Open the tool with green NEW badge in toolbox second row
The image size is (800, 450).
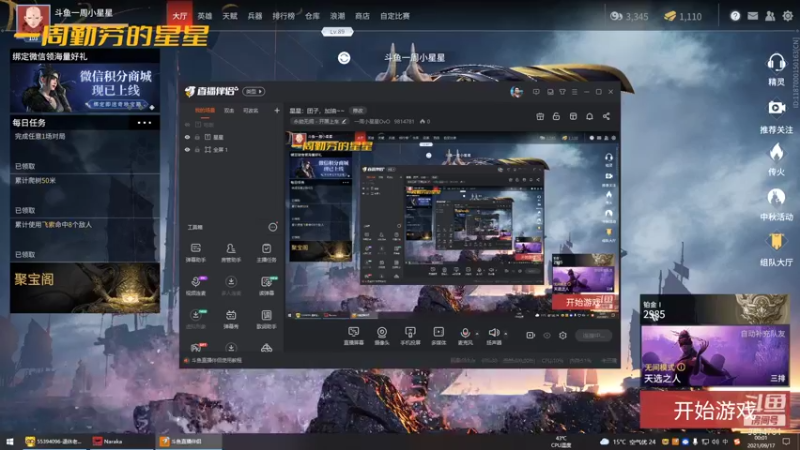267,285
